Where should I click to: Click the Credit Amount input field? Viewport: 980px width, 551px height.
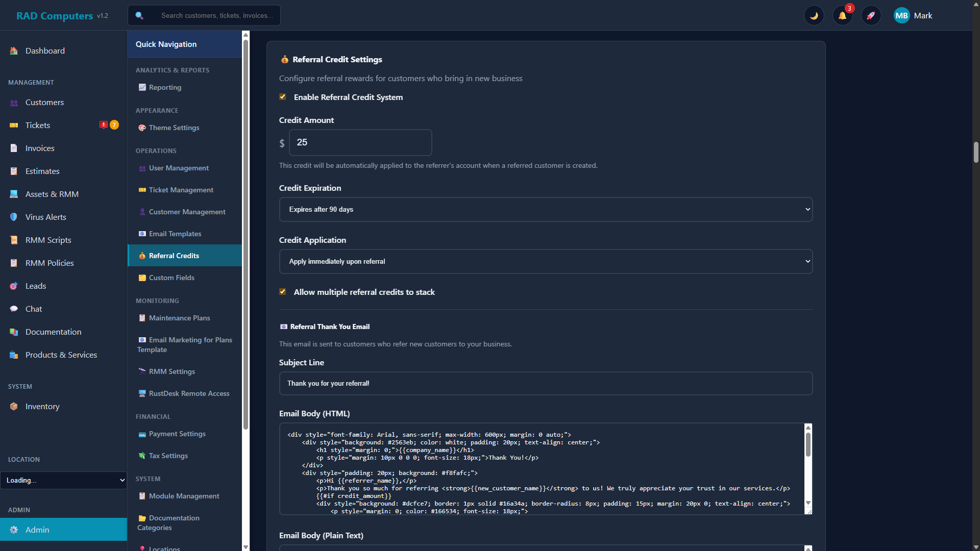pos(360,142)
